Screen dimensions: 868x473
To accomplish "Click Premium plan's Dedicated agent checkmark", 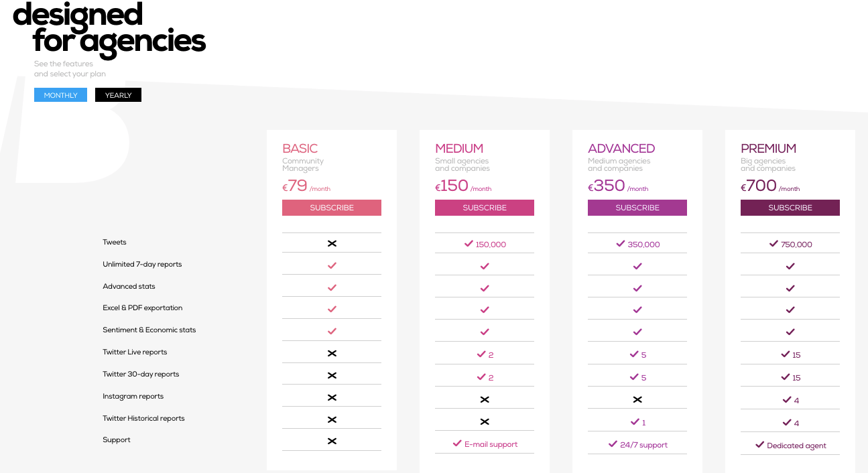I will (760, 445).
